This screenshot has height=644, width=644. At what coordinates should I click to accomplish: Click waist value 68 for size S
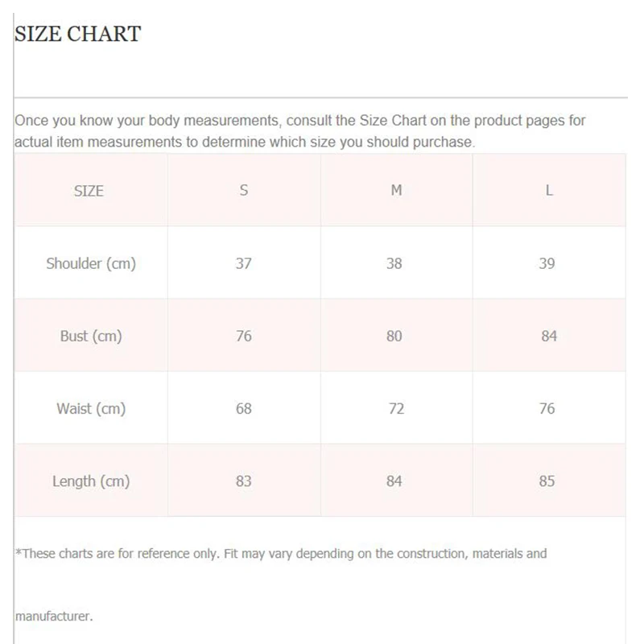(244, 408)
